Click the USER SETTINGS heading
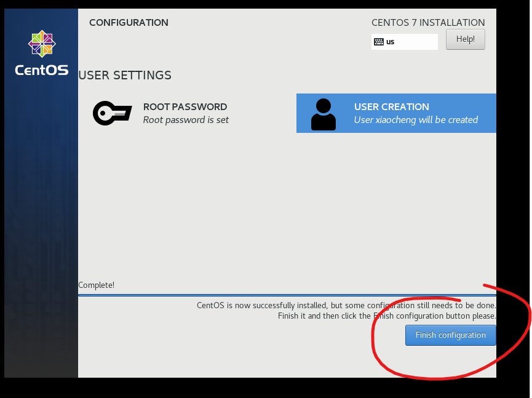Screen dimensions: 532x398 [x=125, y=75]
